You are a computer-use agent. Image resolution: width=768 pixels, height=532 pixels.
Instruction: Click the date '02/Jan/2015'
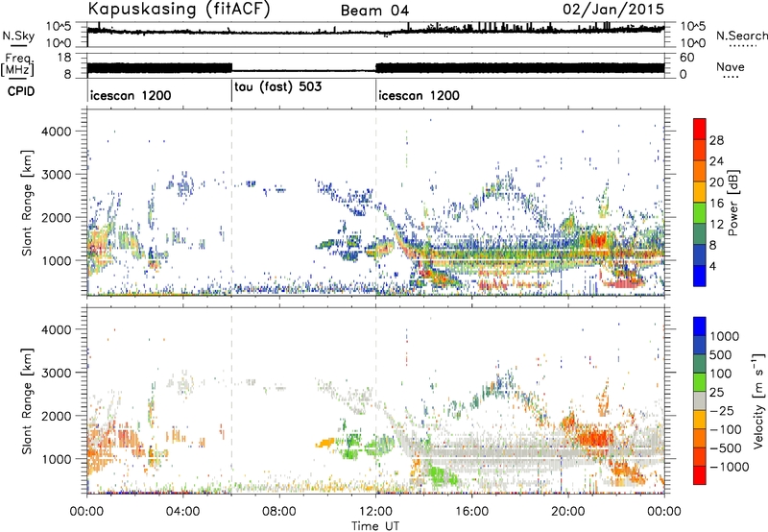point(613,10)
